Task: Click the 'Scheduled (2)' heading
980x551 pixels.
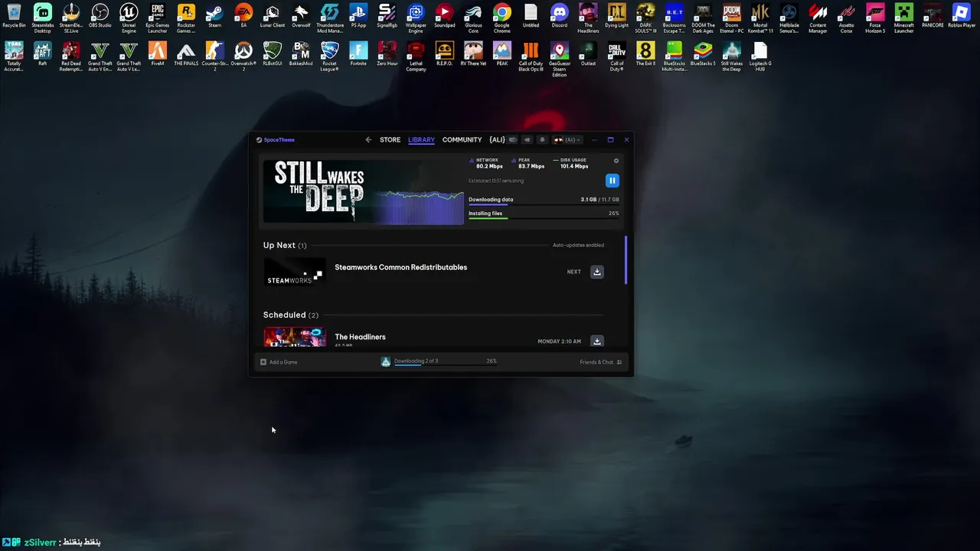Action: point(291,315)
